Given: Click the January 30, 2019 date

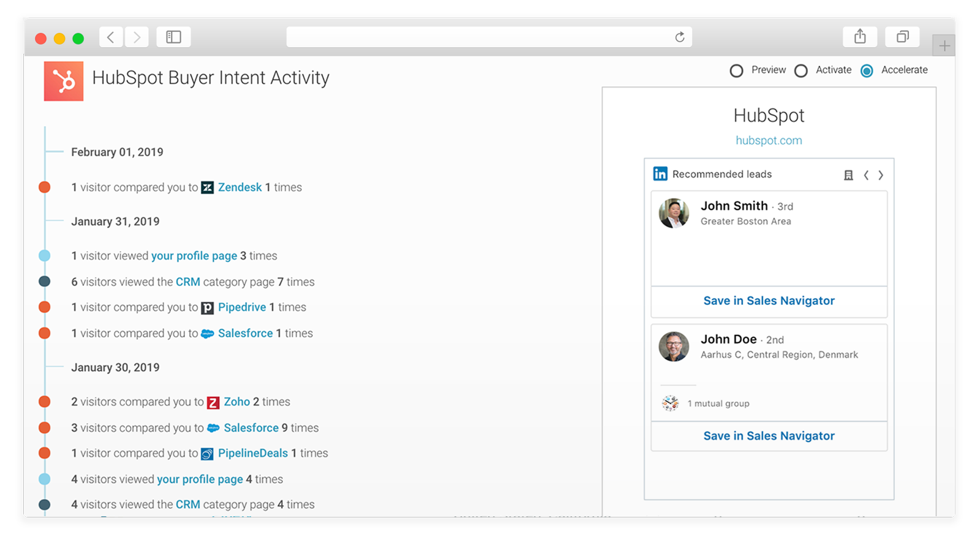Looking at the screenshot, I should pos(115,367).
